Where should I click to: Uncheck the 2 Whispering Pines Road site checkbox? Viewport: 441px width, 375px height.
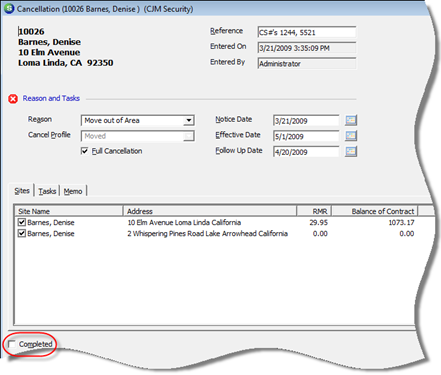[22, 233]
